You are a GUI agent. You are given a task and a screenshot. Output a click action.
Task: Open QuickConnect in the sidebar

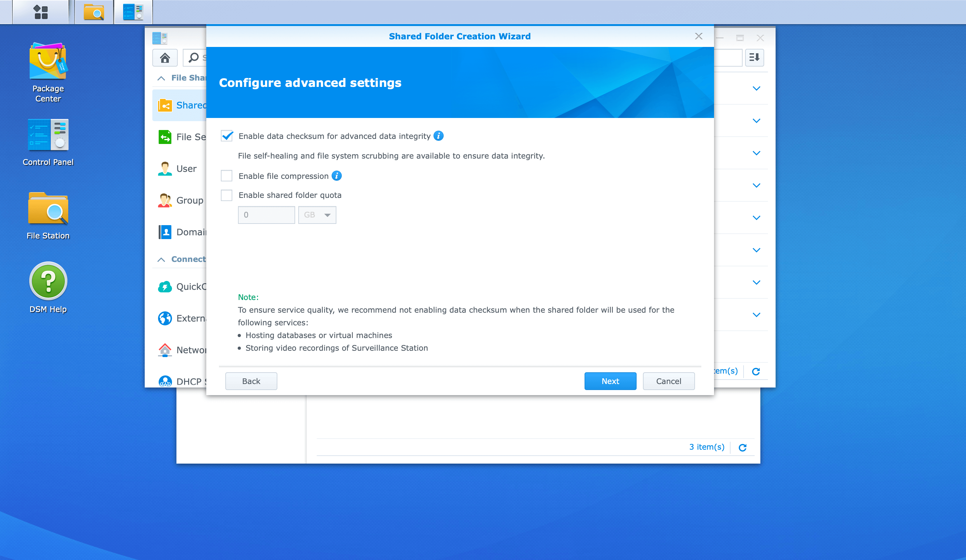179,287
